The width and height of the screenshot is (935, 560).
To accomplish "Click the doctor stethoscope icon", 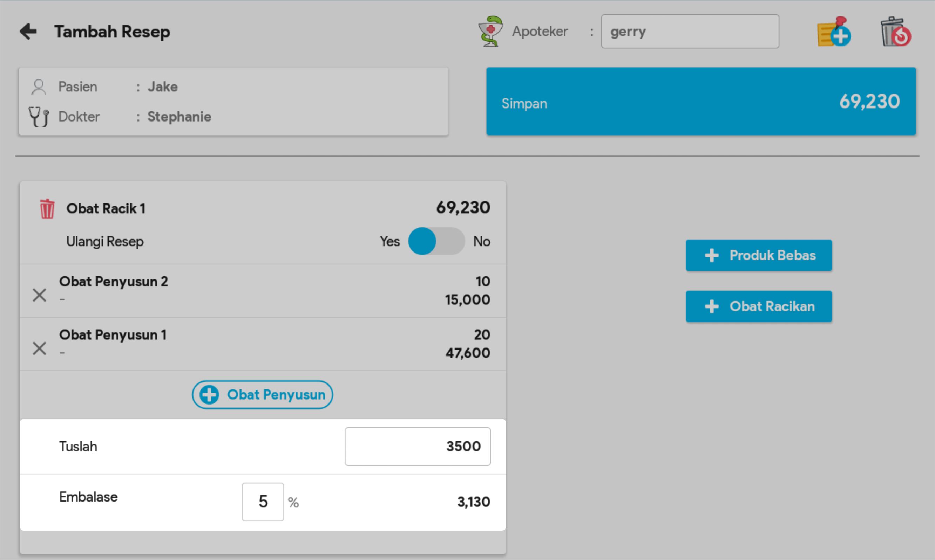I will 39,117.
